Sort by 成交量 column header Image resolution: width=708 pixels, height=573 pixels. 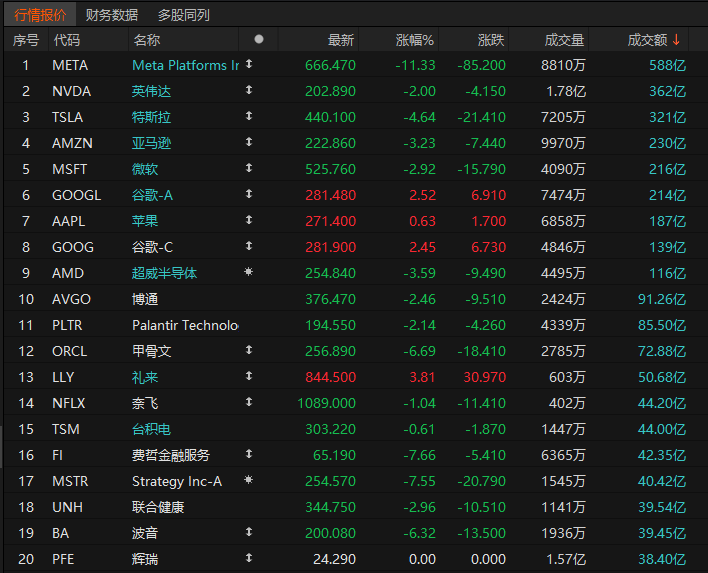564,40
